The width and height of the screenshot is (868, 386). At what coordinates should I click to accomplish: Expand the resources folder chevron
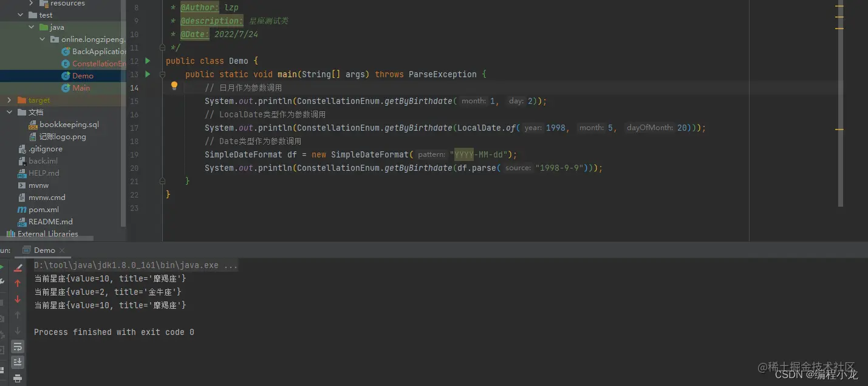[x=32, y=3]
